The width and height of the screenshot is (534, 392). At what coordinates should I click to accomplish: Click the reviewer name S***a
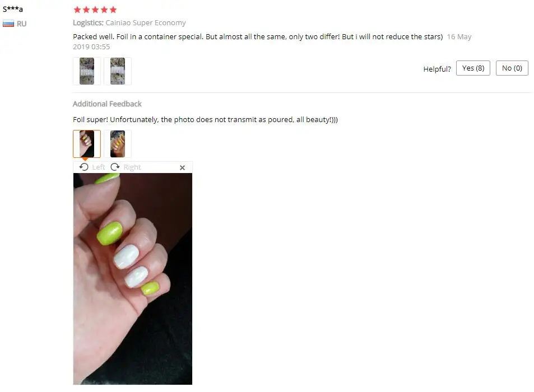click(x=12, y=9)
